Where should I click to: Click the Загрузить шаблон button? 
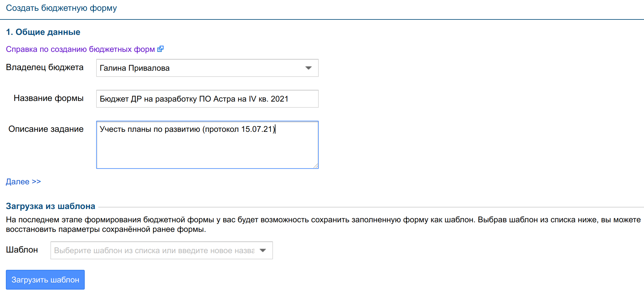[45, 280]
